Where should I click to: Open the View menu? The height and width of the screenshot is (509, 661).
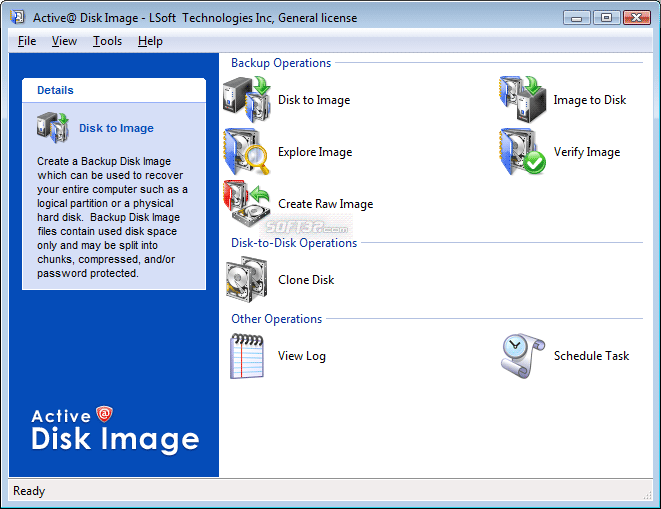pyautogui.click(x=64, y=41)
